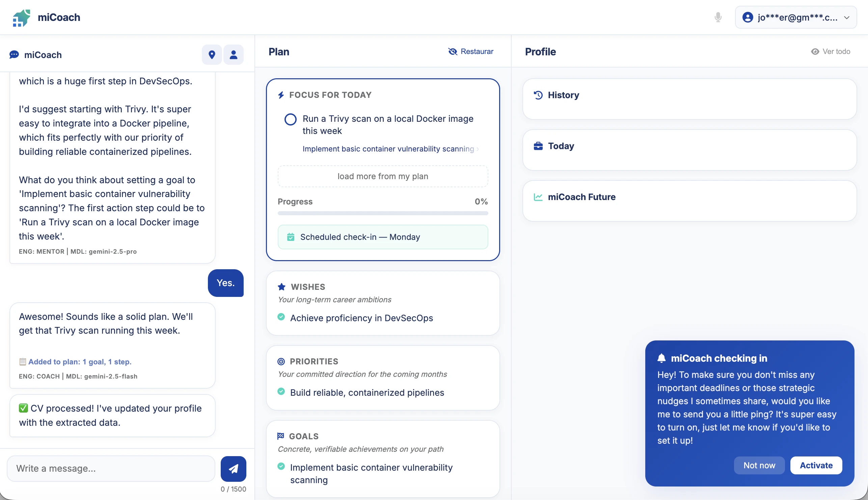Click the microphone icon in top bar
This screenshot has width=868, height=500.
click(717, 17)
